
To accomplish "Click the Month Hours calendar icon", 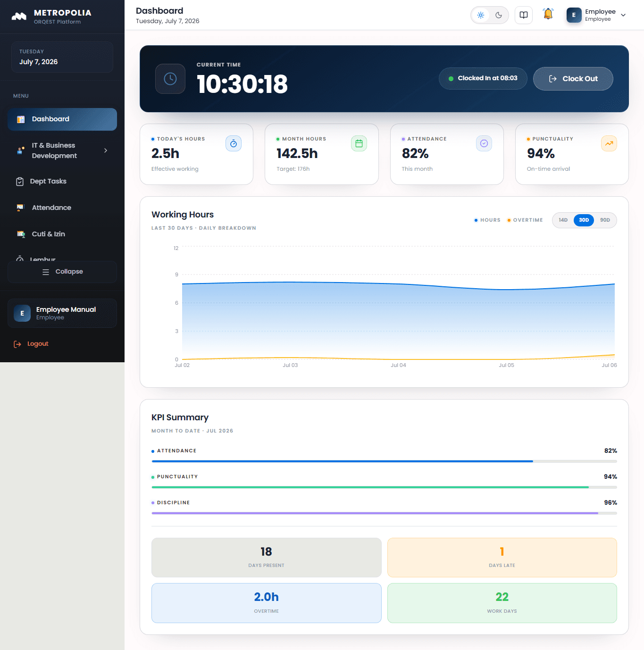I will [359, 143].
